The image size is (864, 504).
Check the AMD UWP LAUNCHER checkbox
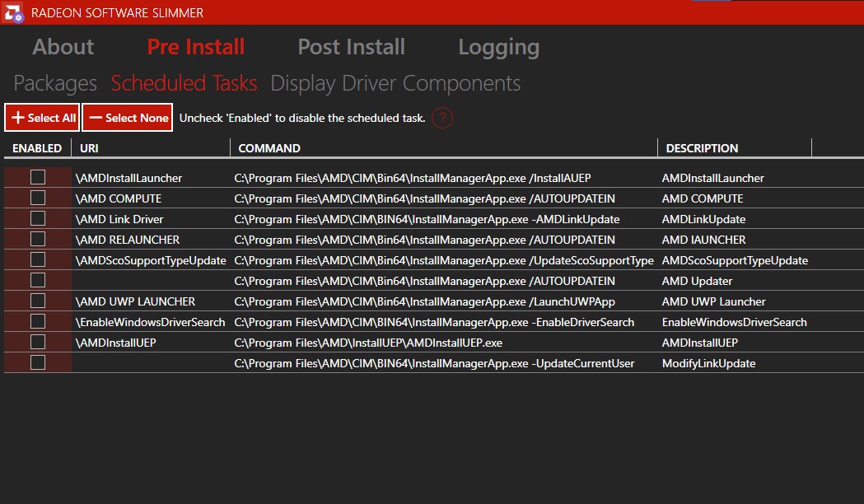38,301
